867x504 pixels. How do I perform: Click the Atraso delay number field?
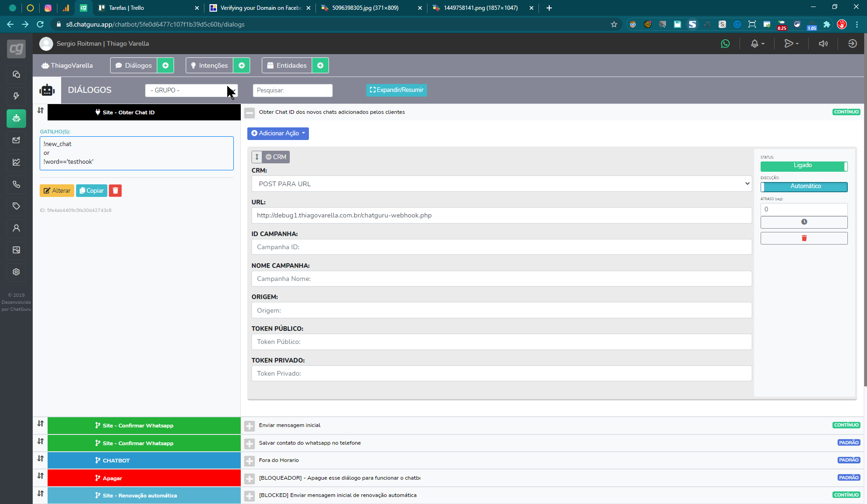(x=804, y=209)
